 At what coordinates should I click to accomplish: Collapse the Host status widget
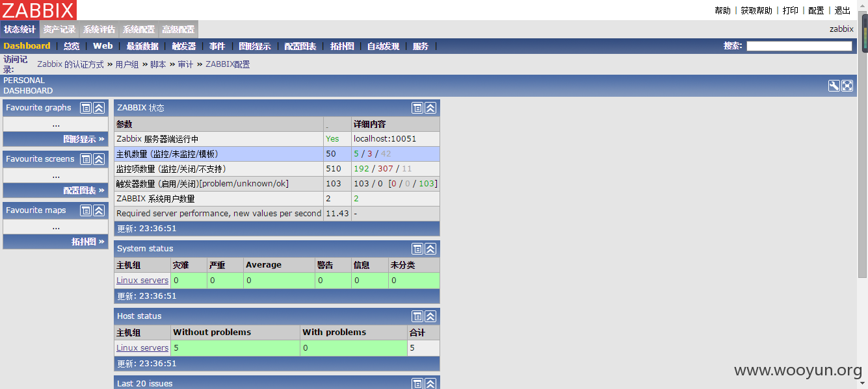430,316
